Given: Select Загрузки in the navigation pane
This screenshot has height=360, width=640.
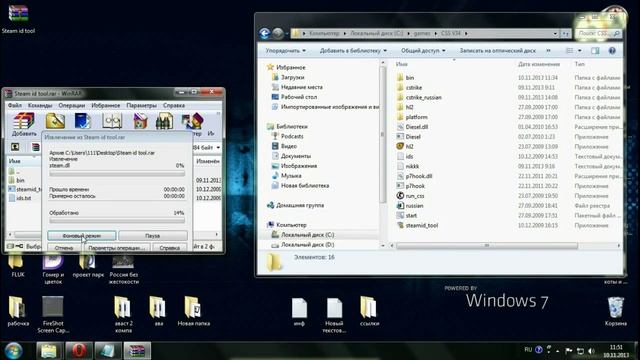Looking at the screenshot, I should coord(292,77).
